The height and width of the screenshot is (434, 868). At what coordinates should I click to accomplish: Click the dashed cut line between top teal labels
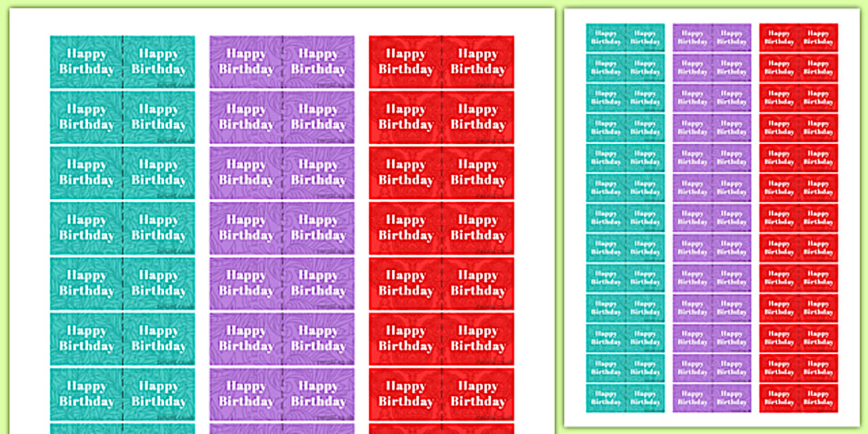coord(123,61)
